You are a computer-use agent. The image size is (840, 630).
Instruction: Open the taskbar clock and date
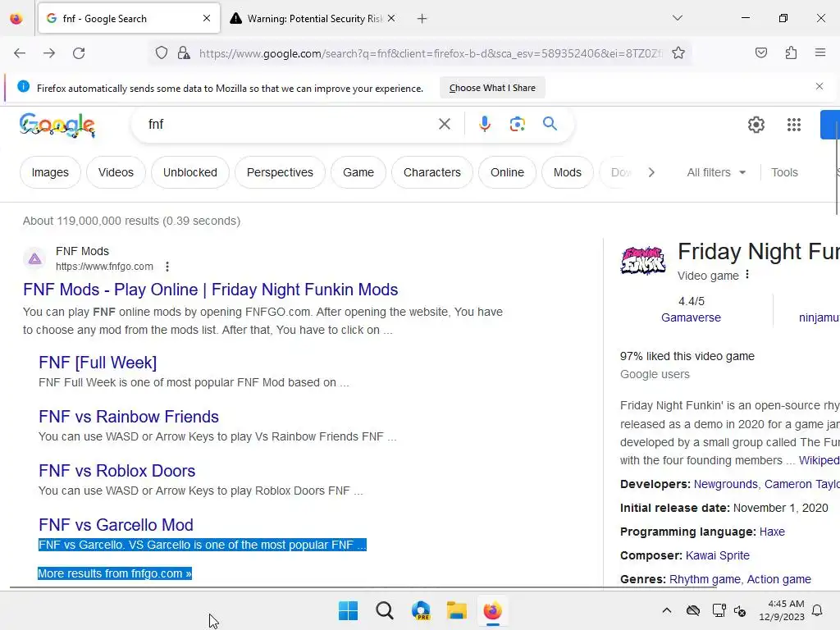coord(782,610)
